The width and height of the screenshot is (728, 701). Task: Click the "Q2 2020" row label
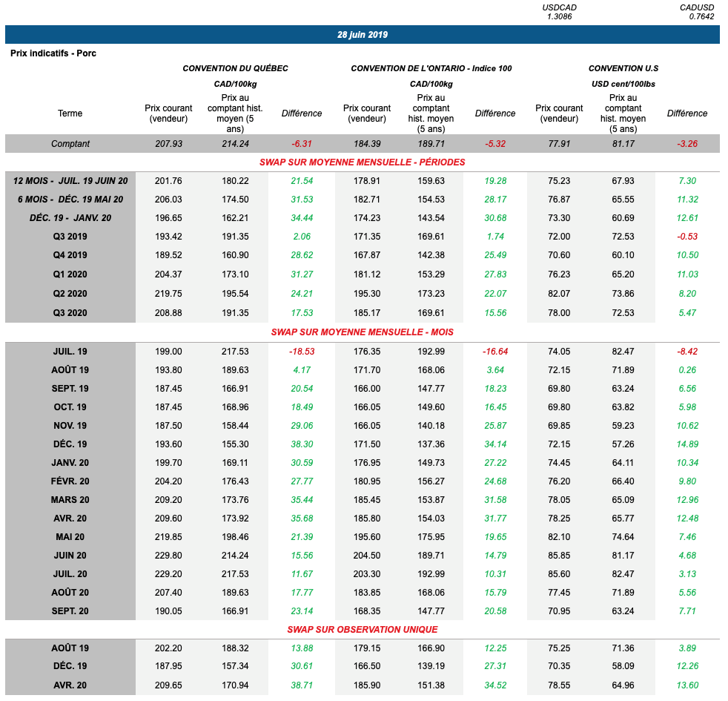[x=70, y=294]
